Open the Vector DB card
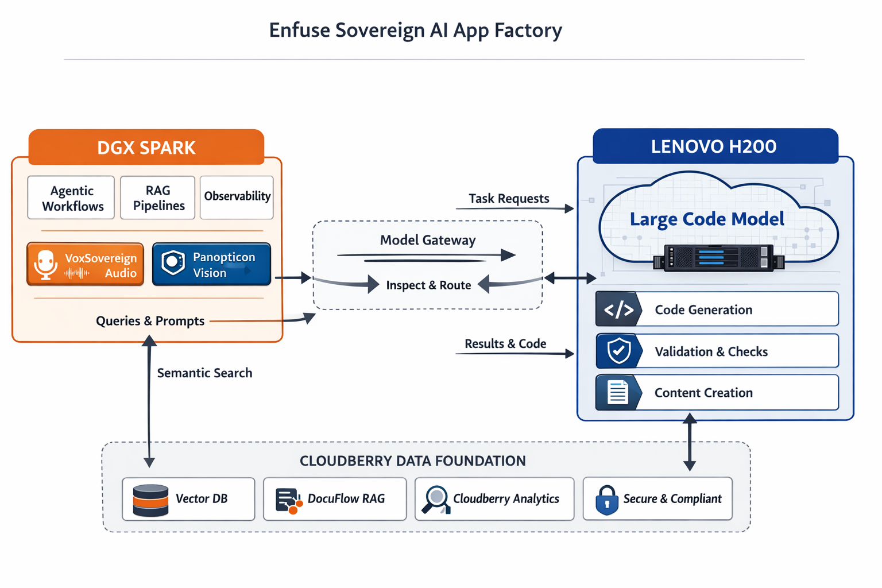 pos(188,499)
